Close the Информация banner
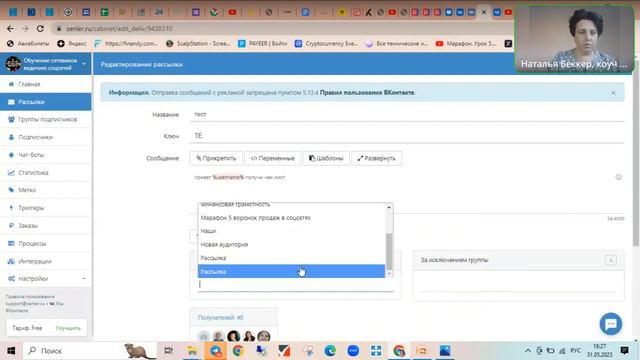Screen dimensions: 640x360 pyautogui.click(x=613, y=93)
